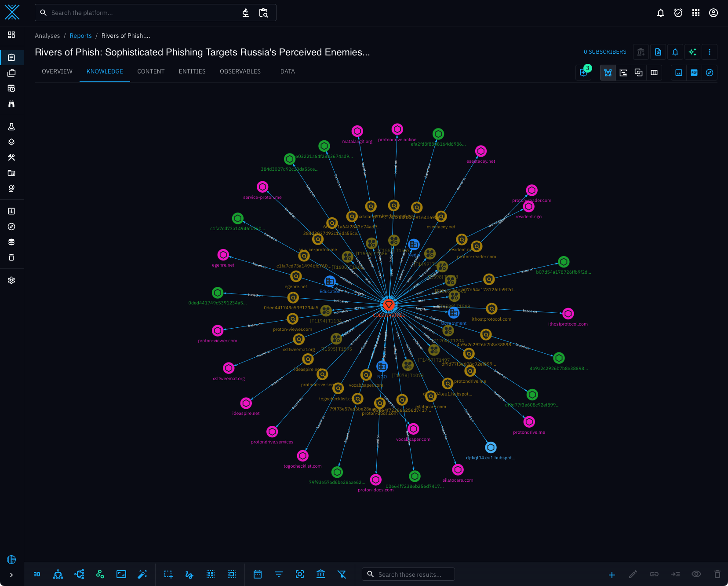The height and width of the screenshot is (586, 728).
Task: Click the Search these results input field
Action: tap(408, 574)
